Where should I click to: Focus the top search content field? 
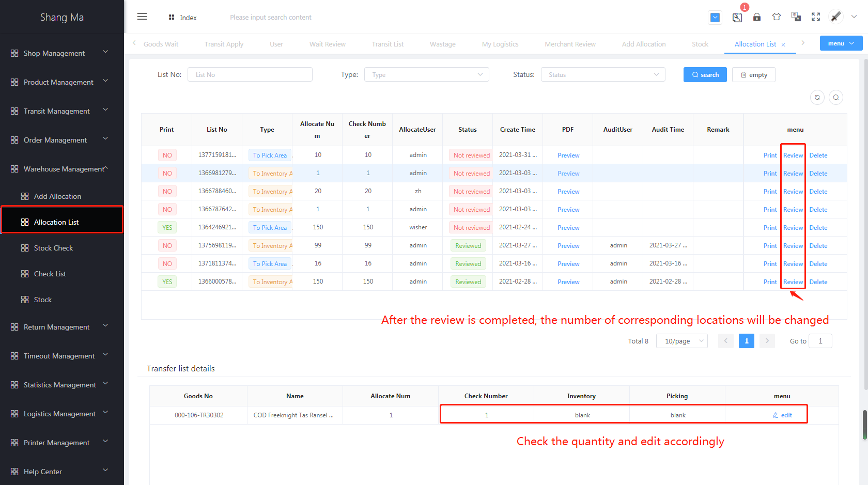coord(271,18)
